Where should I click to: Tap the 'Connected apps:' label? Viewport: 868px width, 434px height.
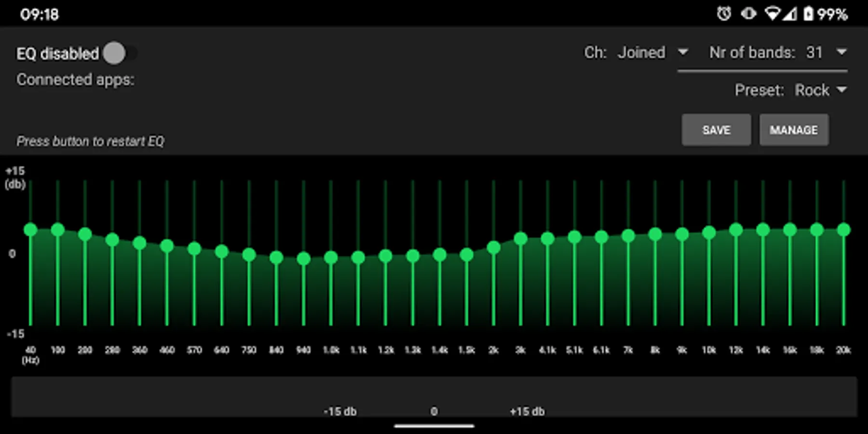(76, 80)
